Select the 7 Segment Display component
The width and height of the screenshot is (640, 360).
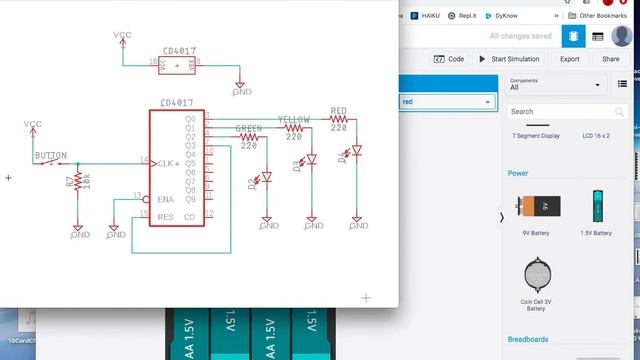coord(536,132)
